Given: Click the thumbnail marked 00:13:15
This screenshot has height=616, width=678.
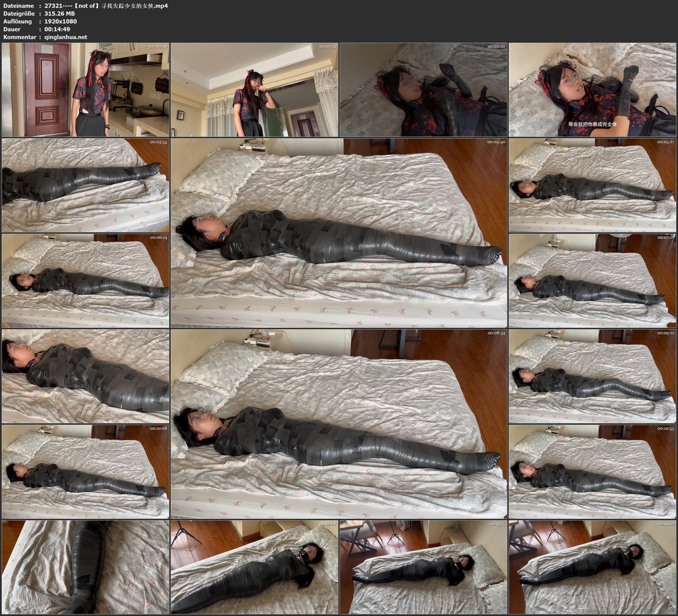Looking at the screenshot, I should (424, 567).
